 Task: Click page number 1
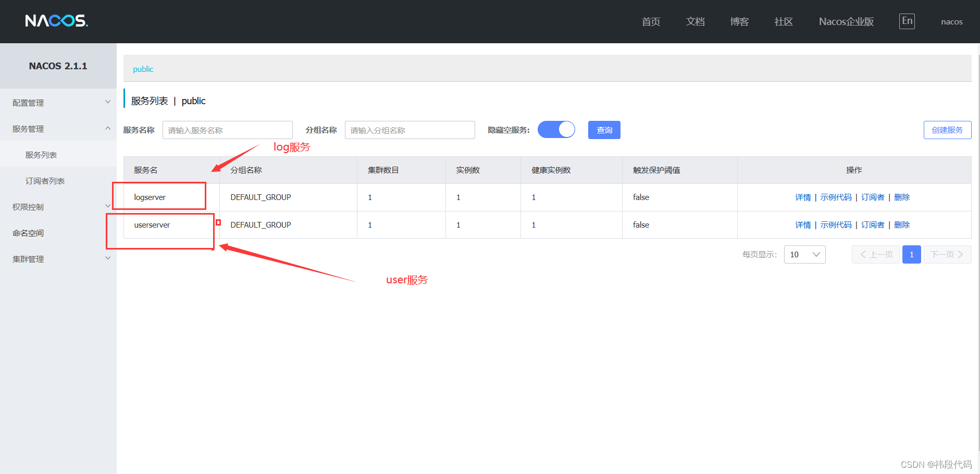pyautogui.click(x=912, y=255)
